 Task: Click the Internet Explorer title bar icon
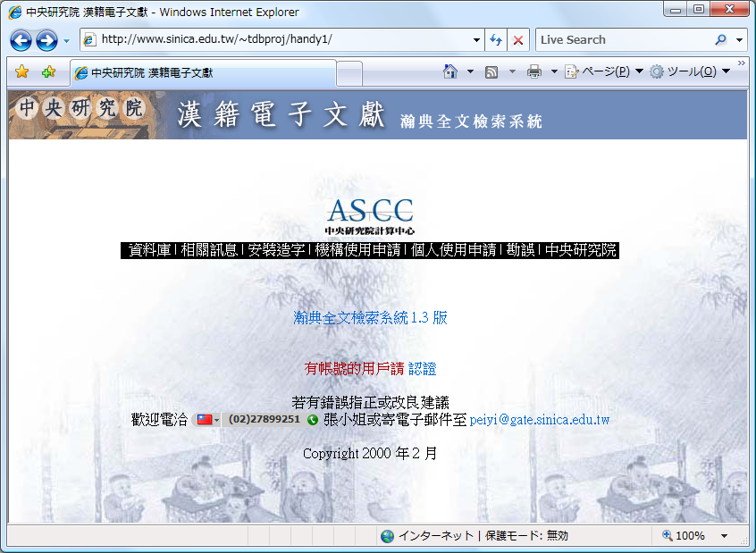(15, 12)
